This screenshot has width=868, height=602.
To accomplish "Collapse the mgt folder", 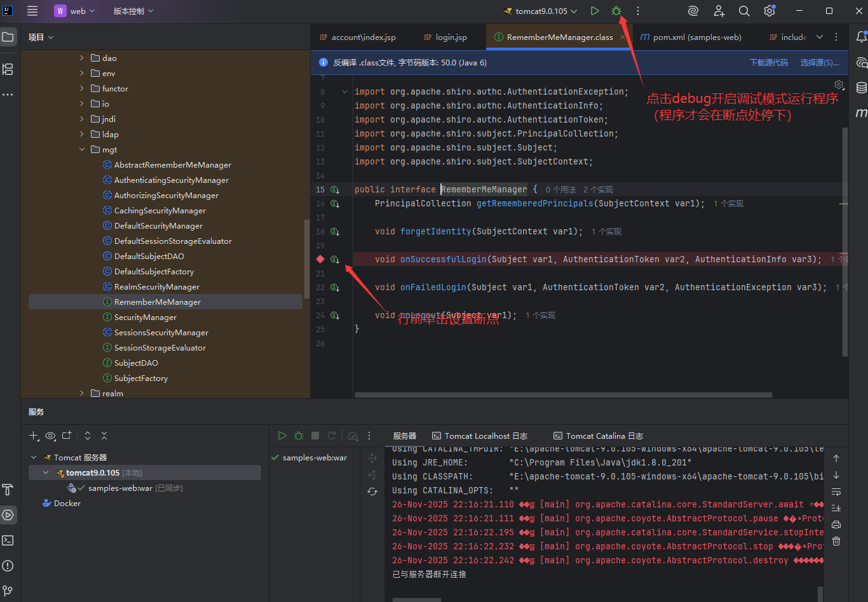I will tap(82, 150).
